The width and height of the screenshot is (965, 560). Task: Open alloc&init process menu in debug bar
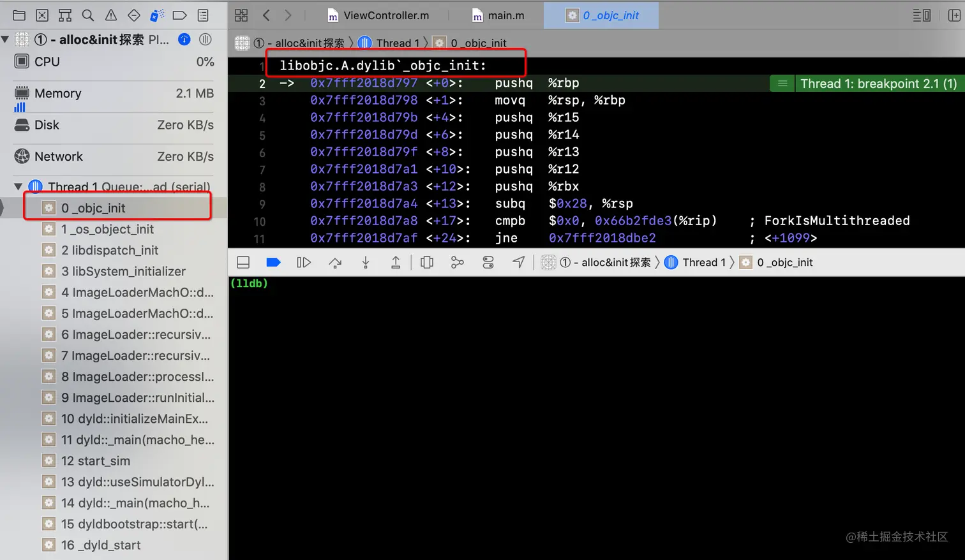(596, 262)
